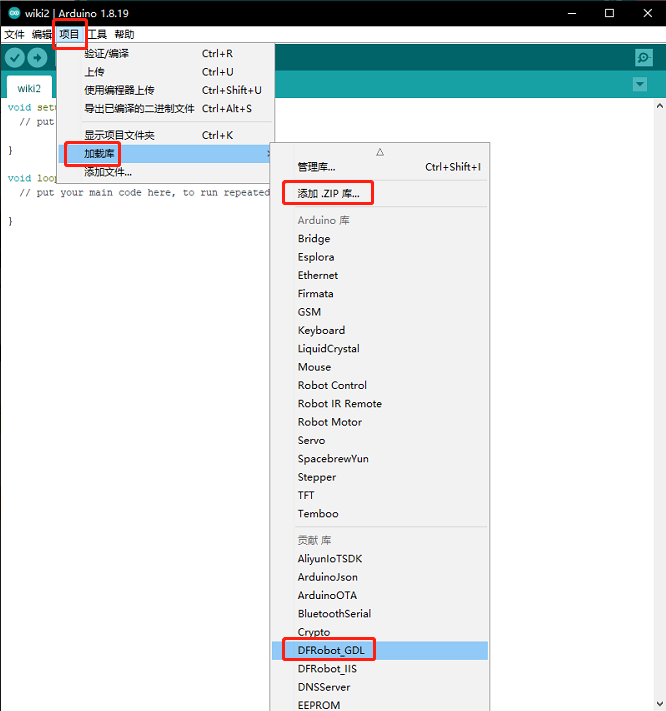Open the Serial Monitor magnifier icon

pyautogui.click(x=644, y=58)
